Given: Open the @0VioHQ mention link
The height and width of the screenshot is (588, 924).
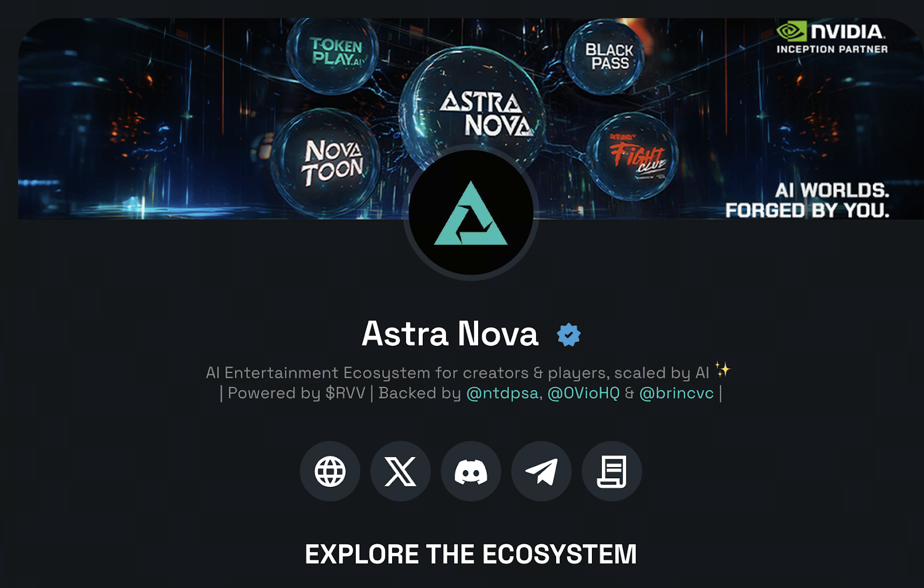Looking at the screenshot, I should 583,393.
